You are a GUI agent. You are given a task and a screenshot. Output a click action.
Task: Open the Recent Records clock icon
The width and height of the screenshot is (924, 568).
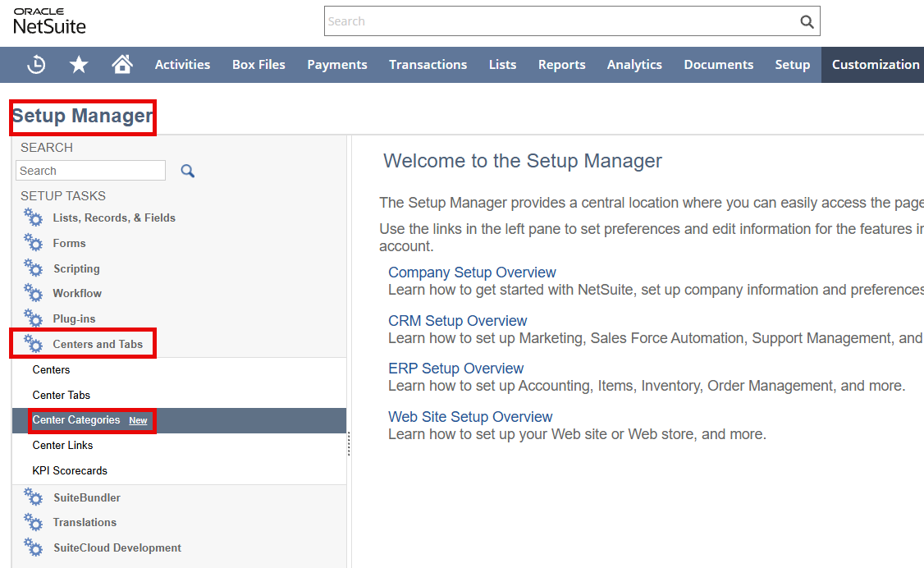click(36, 64)
